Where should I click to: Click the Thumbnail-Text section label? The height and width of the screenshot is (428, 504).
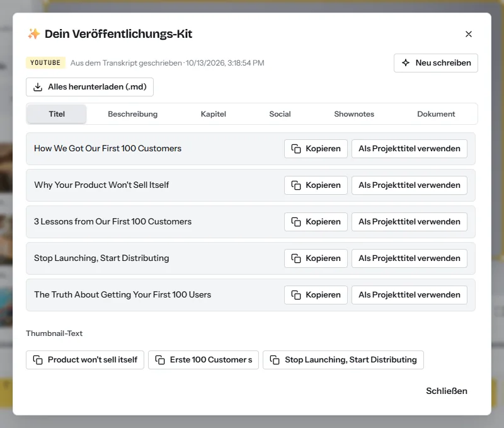coord(54,333)
